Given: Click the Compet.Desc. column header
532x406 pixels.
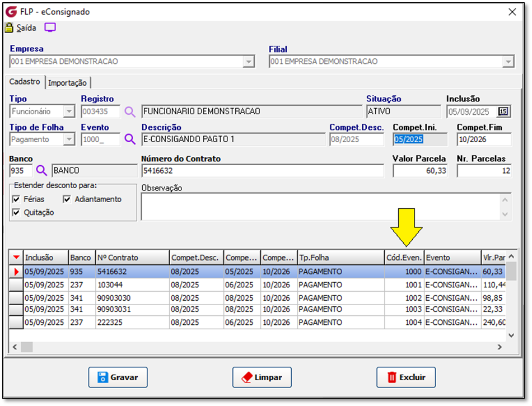Looking at the screenshot, I should (197, 258).
